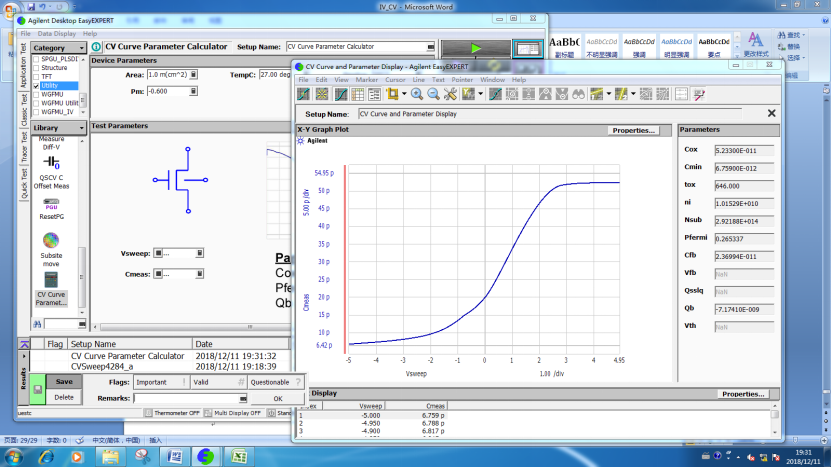
Task: Open dropdown arrow beside crop region tool
Action: 404,94
